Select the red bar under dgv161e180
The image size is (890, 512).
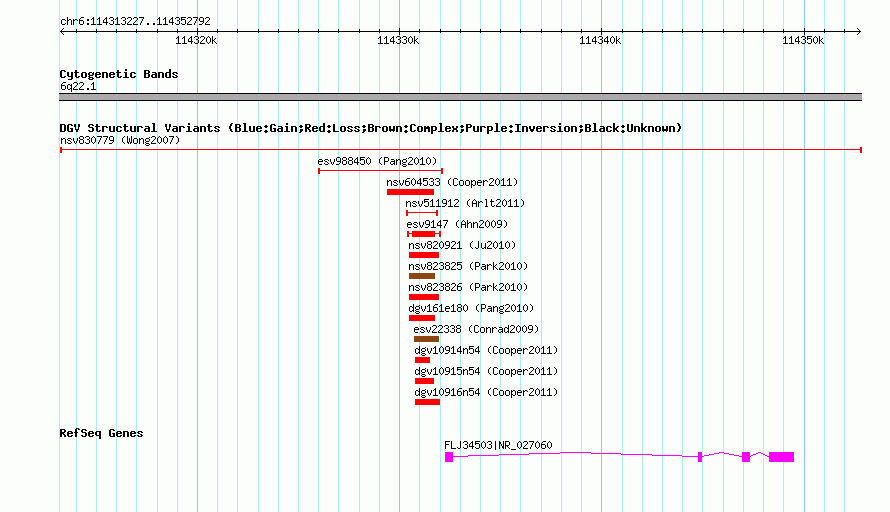pos(422,318)
